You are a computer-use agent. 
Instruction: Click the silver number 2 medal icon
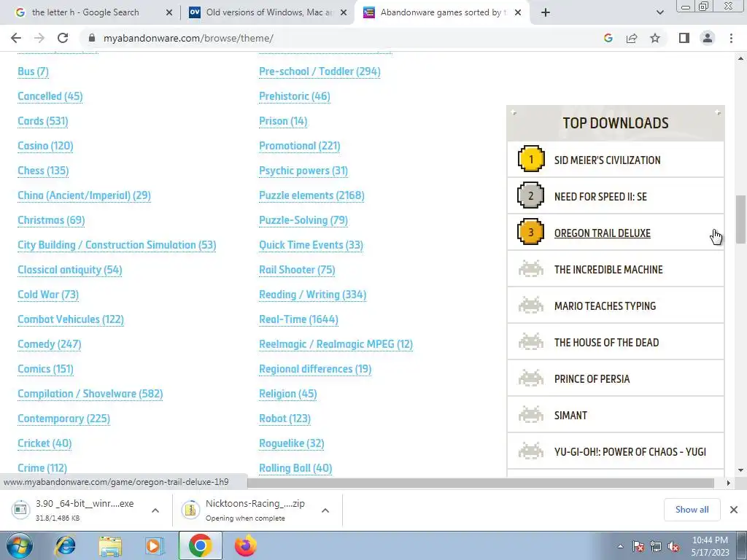click(531, 195)
